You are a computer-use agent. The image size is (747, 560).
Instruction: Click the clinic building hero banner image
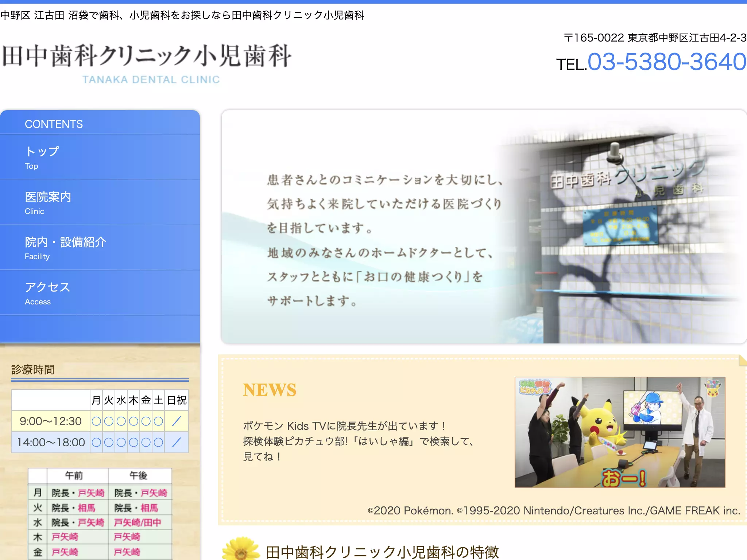pyautogui.click(x=484, y=226)
